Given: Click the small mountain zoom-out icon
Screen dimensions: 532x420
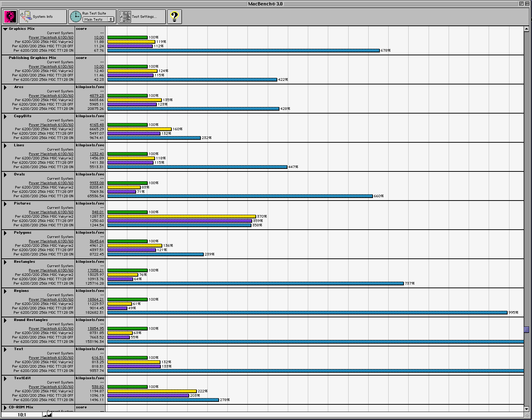Looking at the screenshot, I should (x=45, y=415).
